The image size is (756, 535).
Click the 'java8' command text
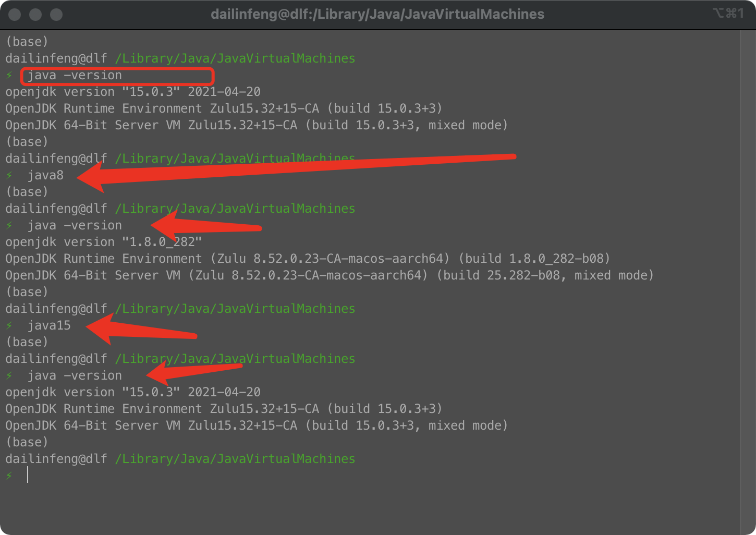coord(46,175)
